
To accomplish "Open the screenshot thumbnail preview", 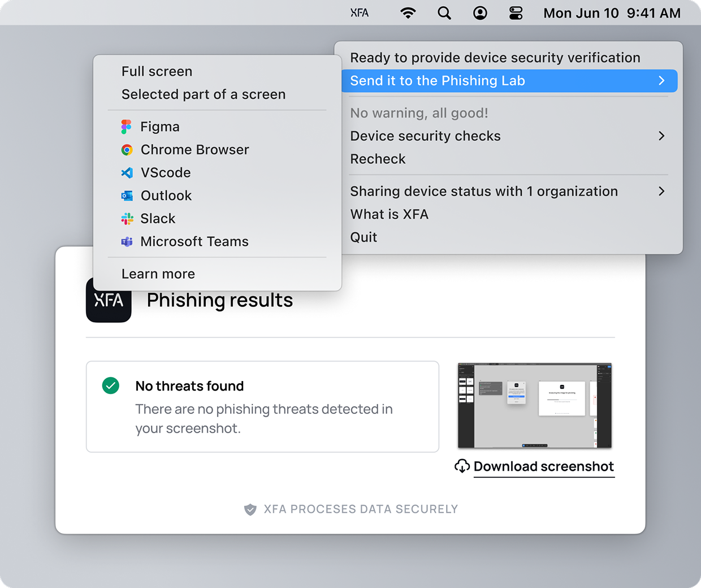I will [x=535, y=405].
